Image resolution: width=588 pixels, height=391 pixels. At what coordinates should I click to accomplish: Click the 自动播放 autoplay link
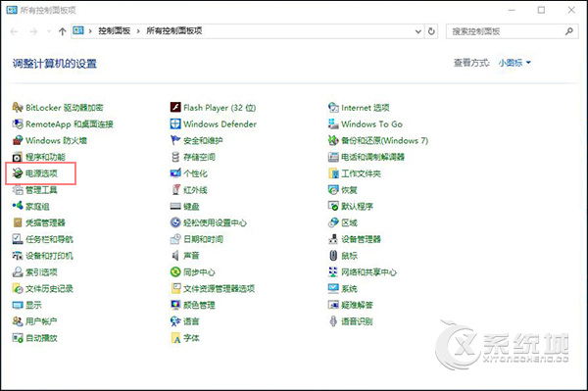[41, 338]
